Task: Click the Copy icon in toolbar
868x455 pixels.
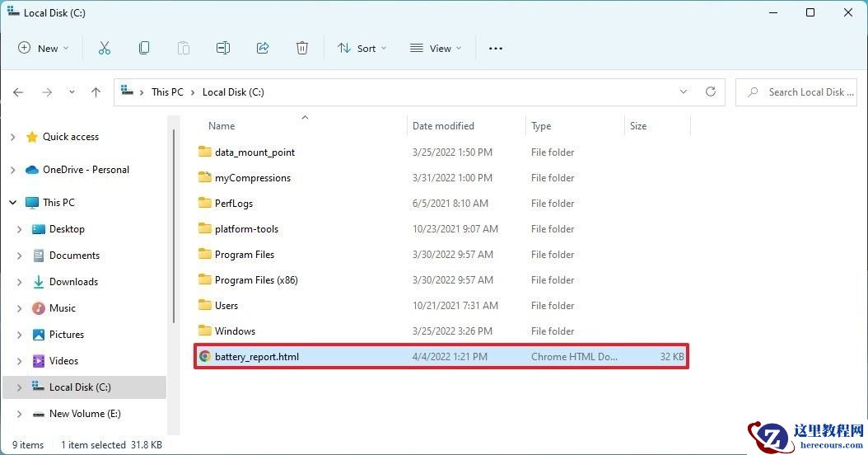Action: (x=144, y=49)
